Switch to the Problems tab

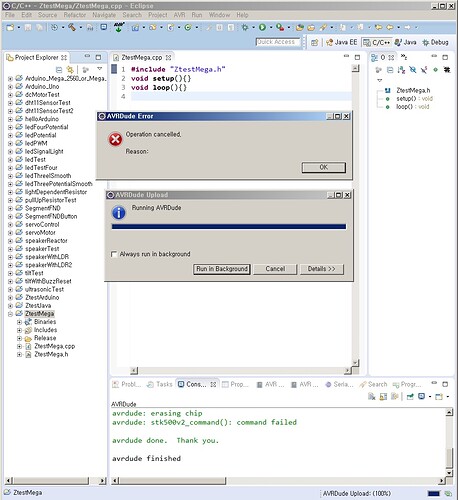[127, 384]
